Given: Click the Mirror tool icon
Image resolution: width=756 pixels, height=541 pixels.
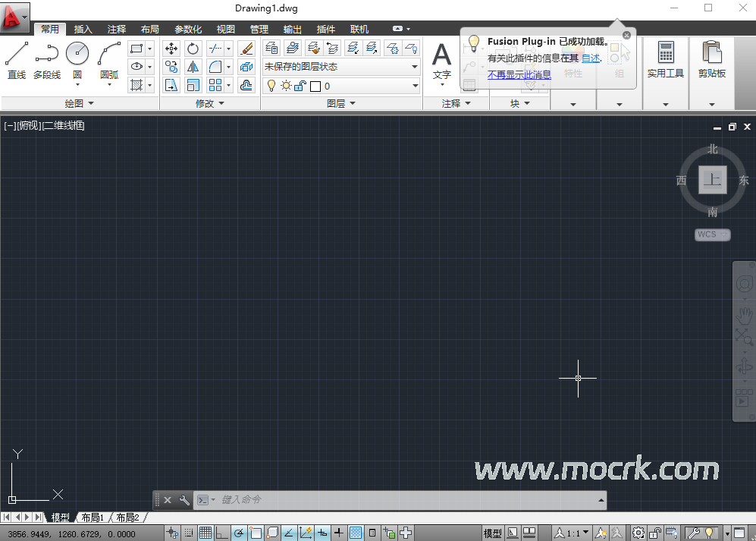Looking at the screenshot, I should coord(193,67).
